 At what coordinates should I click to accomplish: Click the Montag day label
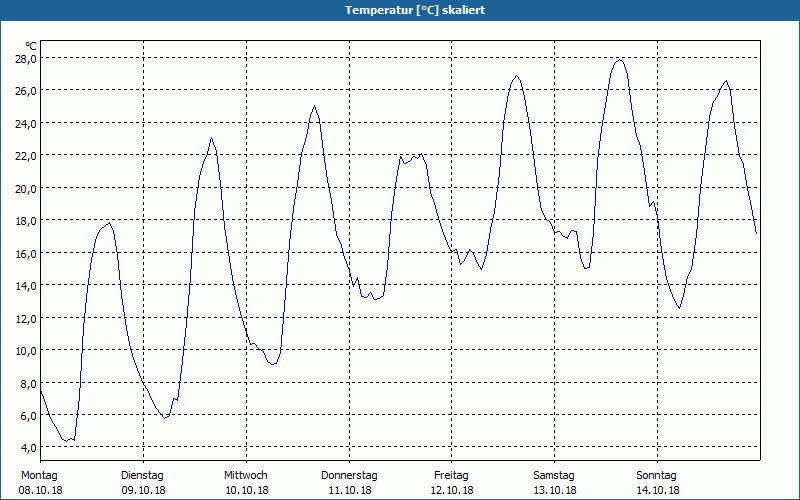(x=39, y=476)
